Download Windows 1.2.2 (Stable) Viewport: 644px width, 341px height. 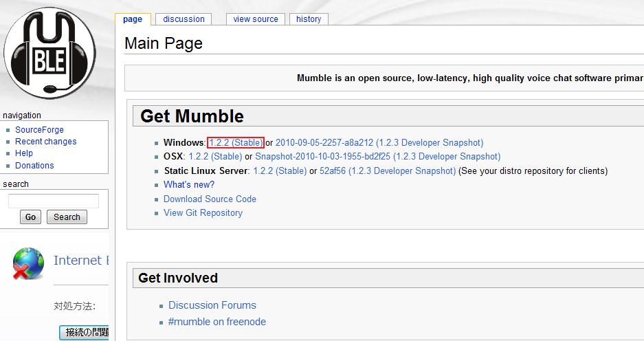pos(236,142)
